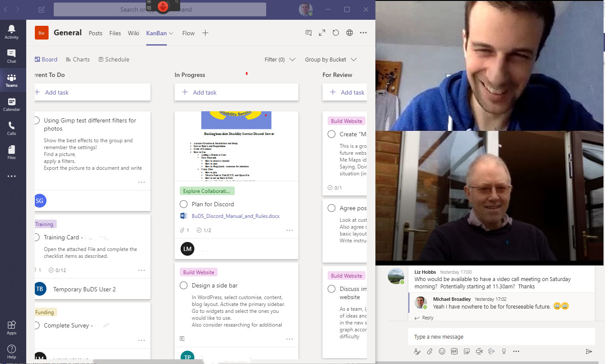The width and height of the screenshot is (605, 364).
Task: Open the profile picture menu in title bar
Action: click(306, 9)
